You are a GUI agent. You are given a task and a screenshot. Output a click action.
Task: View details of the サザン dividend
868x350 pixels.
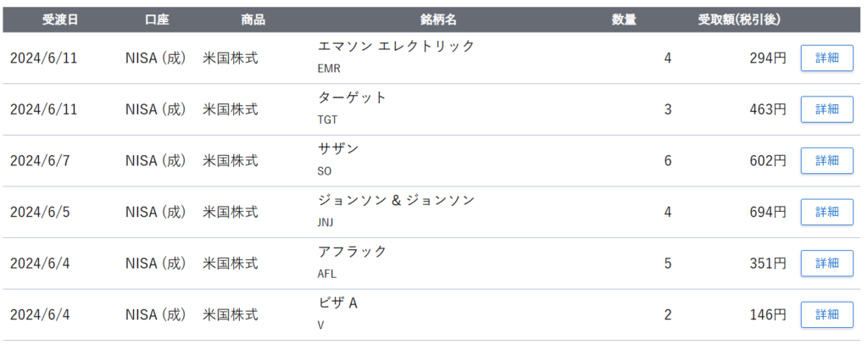826,160
